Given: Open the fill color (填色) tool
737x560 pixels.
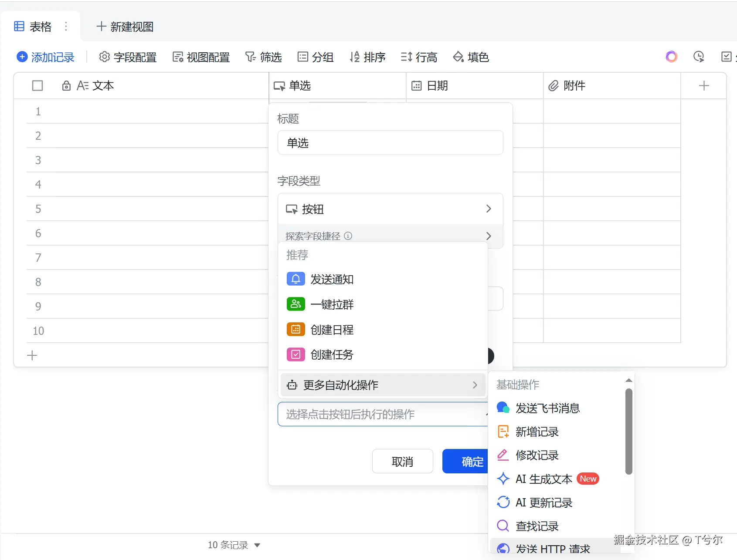Looking at the screenshot, I should 471,57.
